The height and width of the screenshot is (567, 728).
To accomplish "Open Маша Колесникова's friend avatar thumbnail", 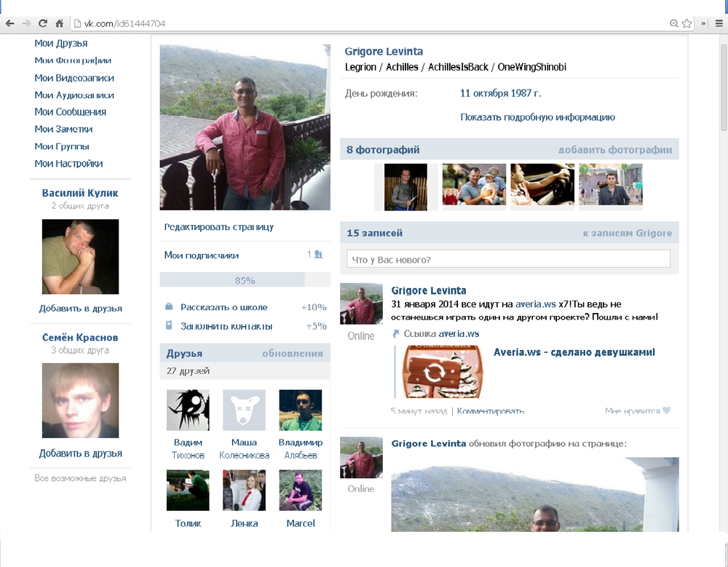I will tap(244, 411).
